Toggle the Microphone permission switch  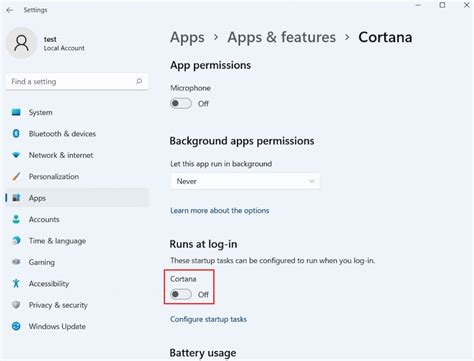click(181, 103)
